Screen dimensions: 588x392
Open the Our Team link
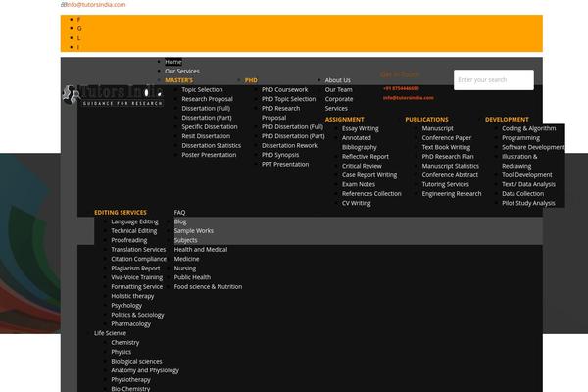pos(339,89)
